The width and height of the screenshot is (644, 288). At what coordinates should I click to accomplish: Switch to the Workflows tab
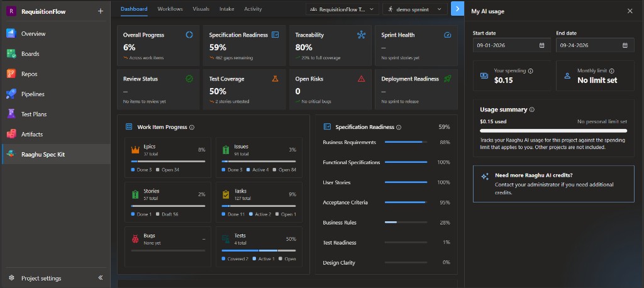pos(170,9)
